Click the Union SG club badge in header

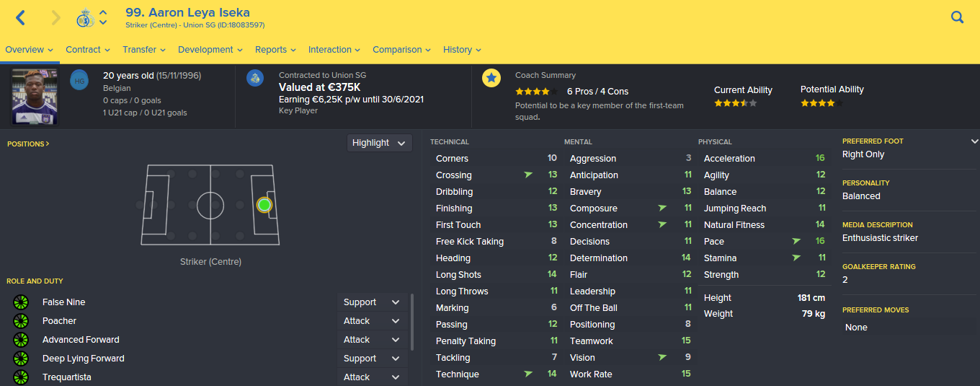point(86,17)
